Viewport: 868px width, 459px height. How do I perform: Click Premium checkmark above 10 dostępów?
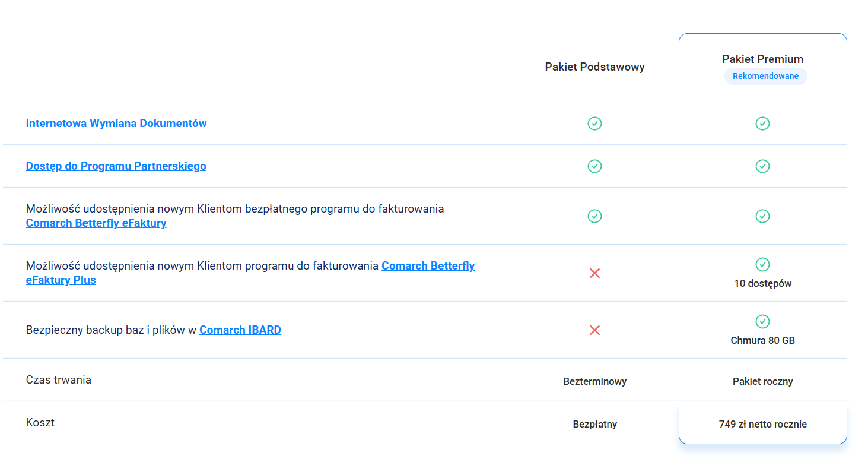pos(762,264)
